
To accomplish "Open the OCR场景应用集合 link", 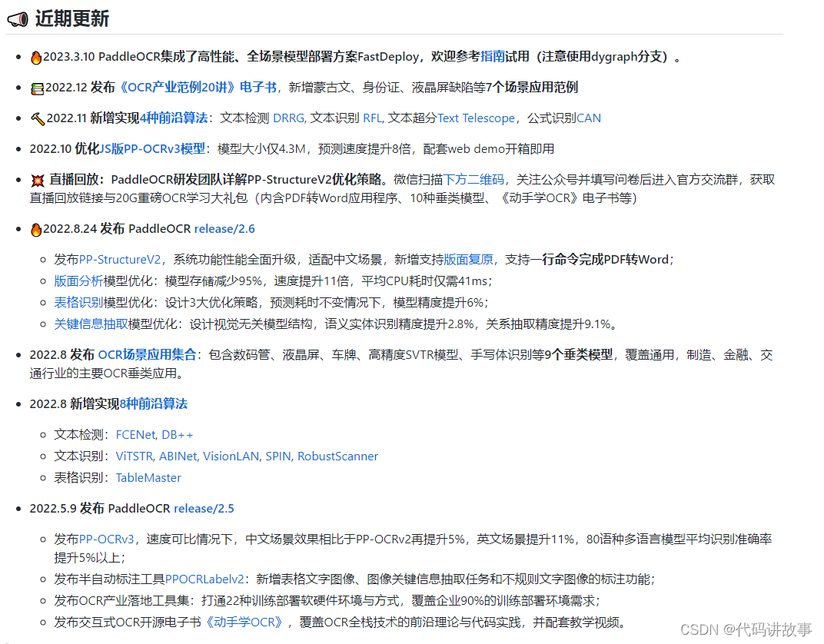I will pos(147,354).
